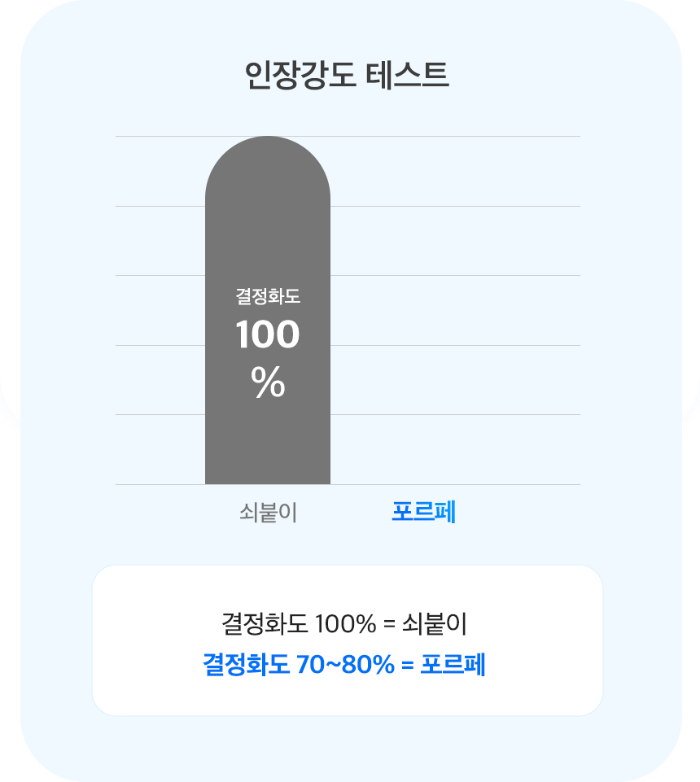Select the 쇠붙이 axis label
This screenshot has width=700, height=782.
click(268, 513)
